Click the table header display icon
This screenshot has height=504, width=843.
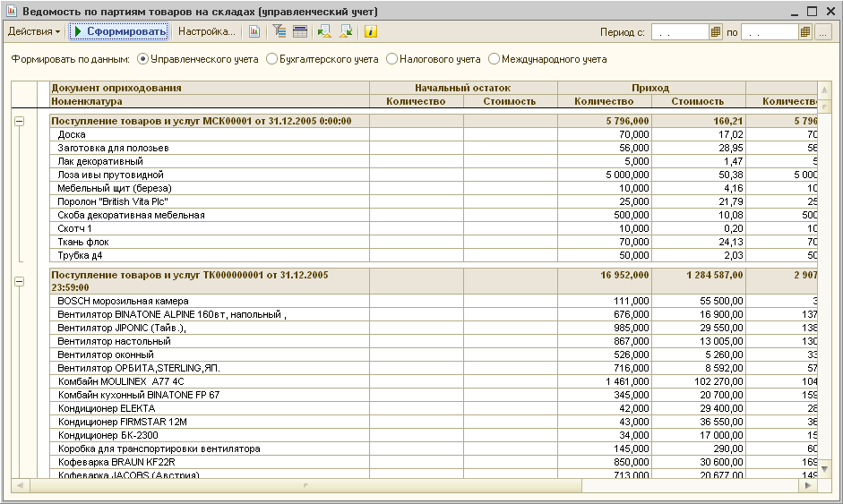pyautogui.click(x=300, y=31)
